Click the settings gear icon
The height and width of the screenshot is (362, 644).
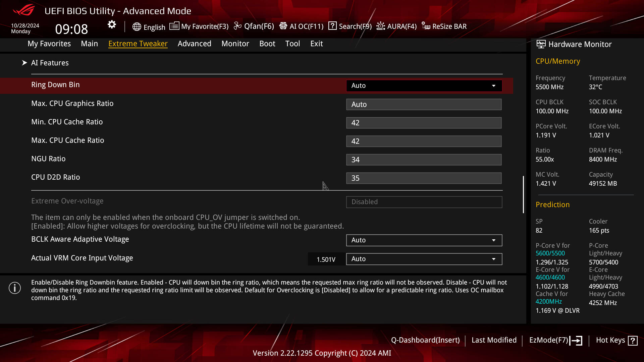tap(112, 24)
